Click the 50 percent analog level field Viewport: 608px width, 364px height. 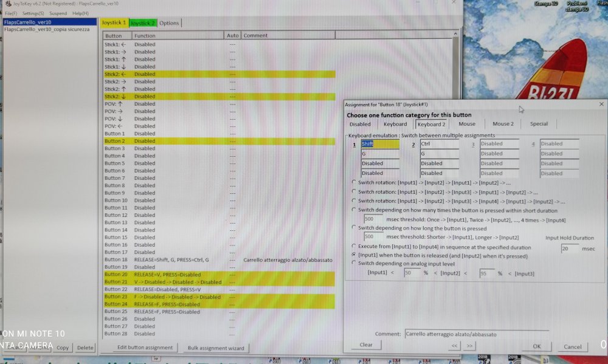tap(412, 273)
